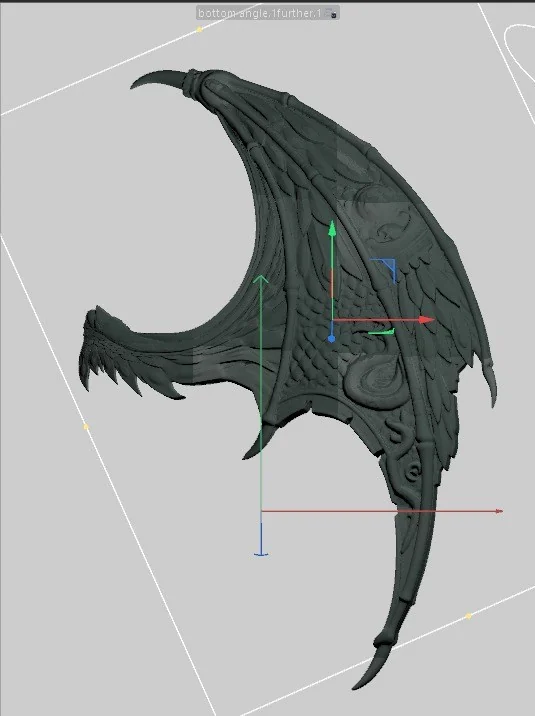Click the yellow frame handle at bottom right
This screenshot has width=535, height=716.
tap(468, 616)
